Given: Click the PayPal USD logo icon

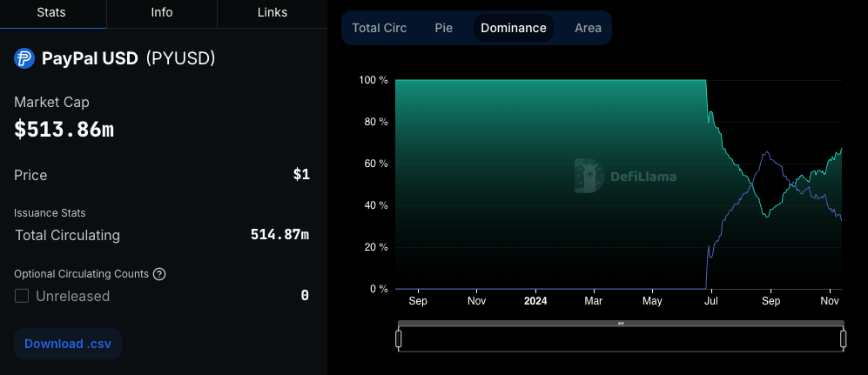Looking at the screenshot, I should coord(24,58).
